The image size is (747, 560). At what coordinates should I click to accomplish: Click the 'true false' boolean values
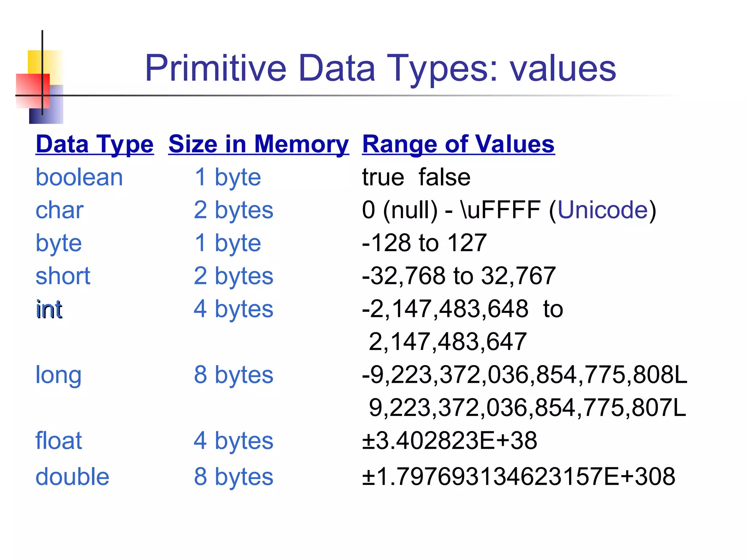pos(416,177)
